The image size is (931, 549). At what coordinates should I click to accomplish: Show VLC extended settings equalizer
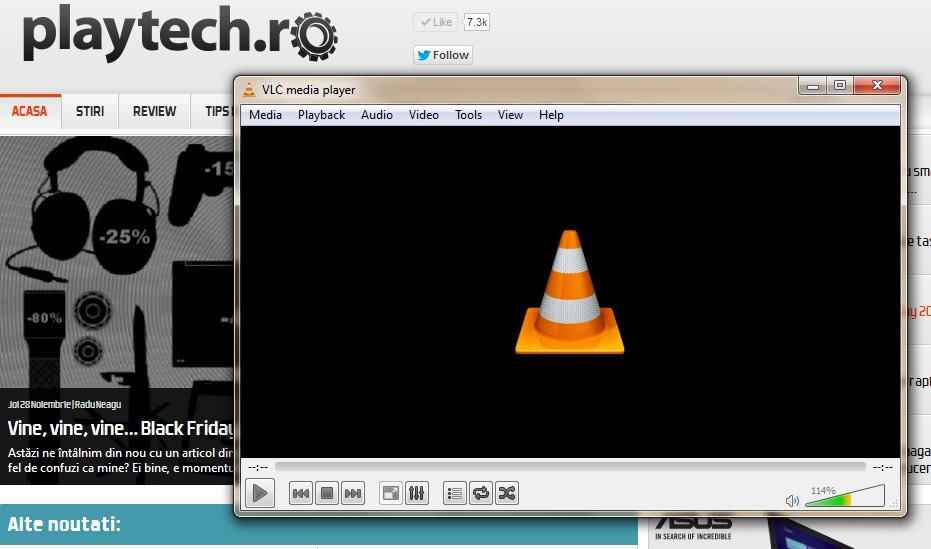pyautogui.click(x=417, y=493)
